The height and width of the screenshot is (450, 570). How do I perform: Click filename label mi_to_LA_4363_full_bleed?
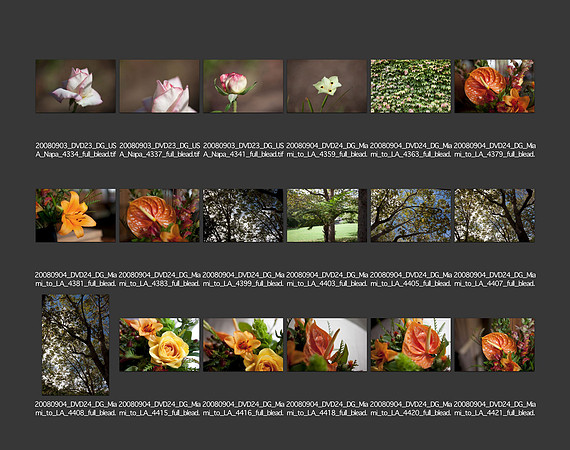(411, 154)
